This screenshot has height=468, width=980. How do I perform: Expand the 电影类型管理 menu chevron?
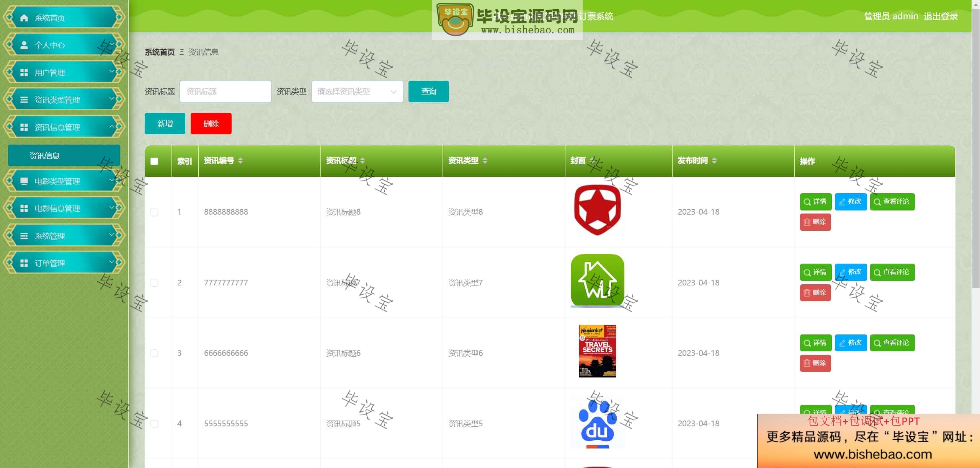pos(112,180)
